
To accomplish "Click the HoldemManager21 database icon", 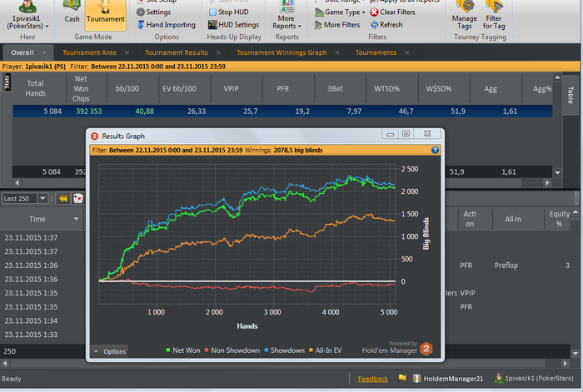I will coord(416,378).
